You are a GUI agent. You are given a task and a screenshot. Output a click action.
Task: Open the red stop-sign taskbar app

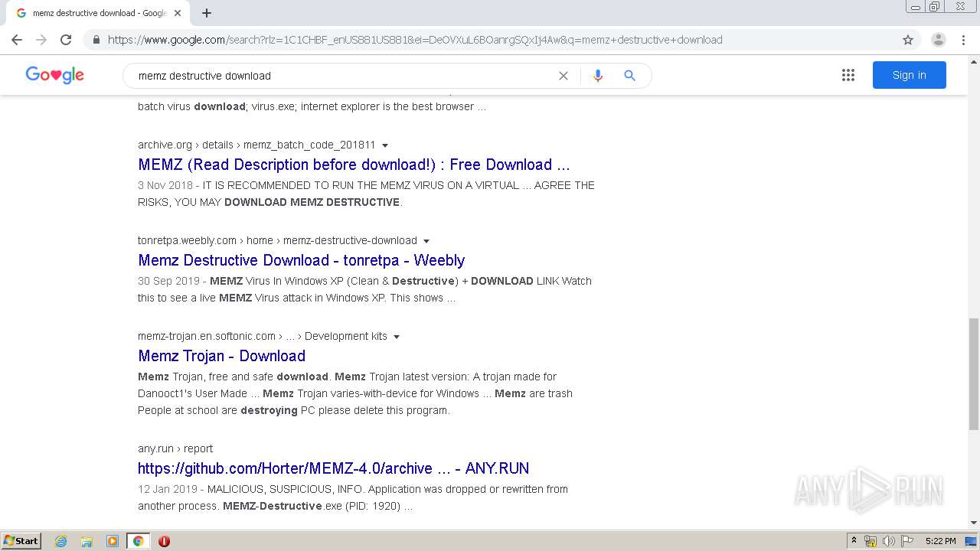(164, 541)
